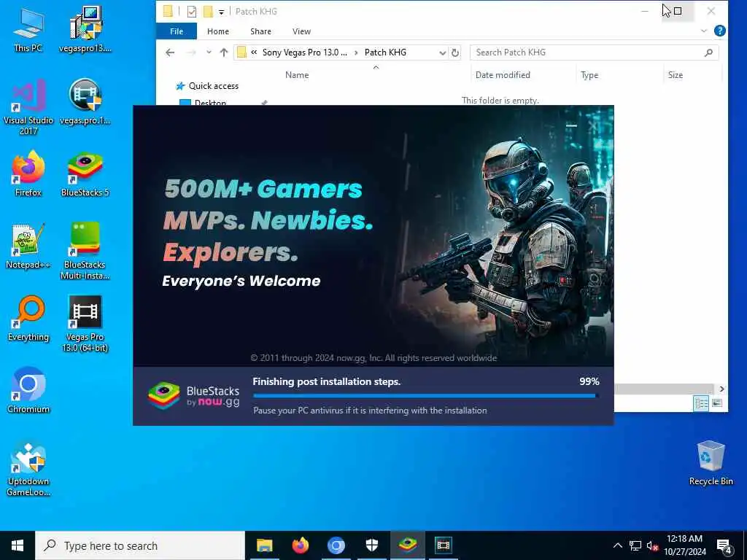Open vegas.pro.1... desktop icon
The image size is (747, 560).
coord(85,102)
